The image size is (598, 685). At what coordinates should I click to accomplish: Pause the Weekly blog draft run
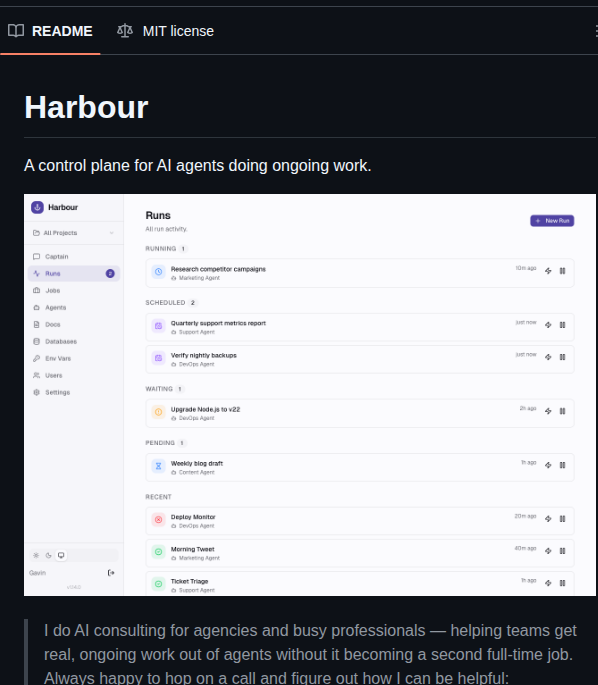tap(563, 465)
